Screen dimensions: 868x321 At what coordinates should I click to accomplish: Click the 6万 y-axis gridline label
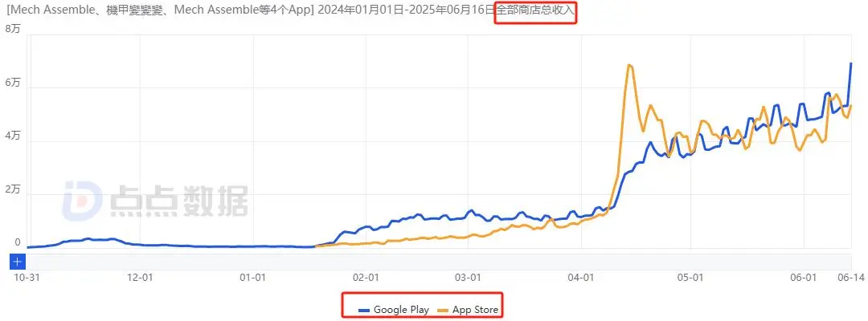[12, 83]
